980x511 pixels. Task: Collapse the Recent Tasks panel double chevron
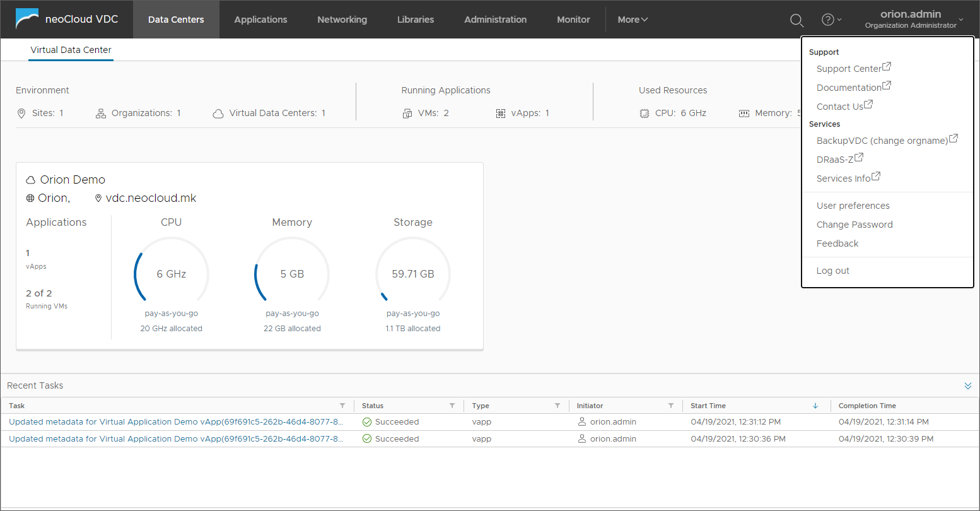pyautogui.click(x=968, y=385)
